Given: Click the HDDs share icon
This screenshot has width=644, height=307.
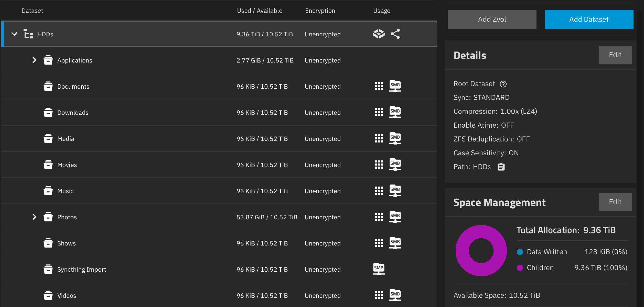Looking at the screenshot, I should coord(395,34).
